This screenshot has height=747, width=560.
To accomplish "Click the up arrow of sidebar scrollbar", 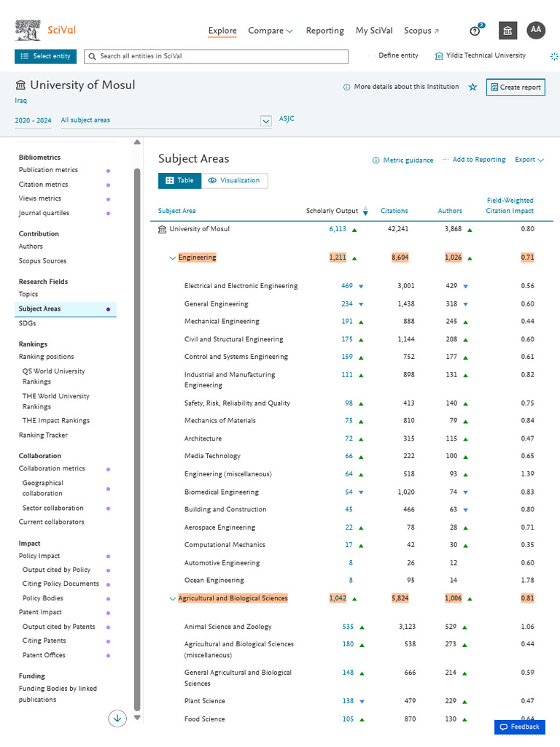I will tap(137, 142).
